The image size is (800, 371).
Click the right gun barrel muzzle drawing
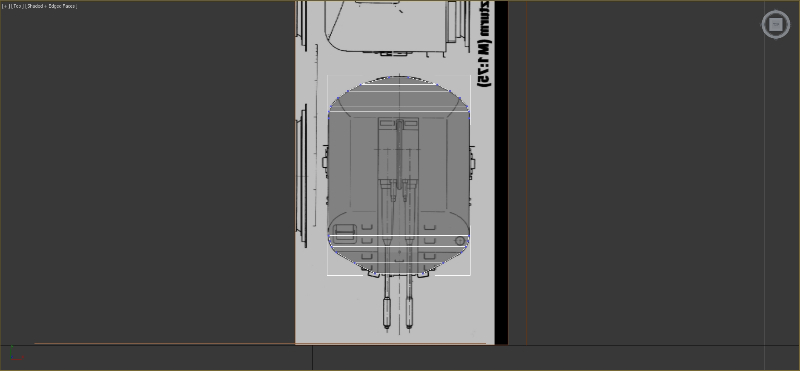click(x=409, y=312)
